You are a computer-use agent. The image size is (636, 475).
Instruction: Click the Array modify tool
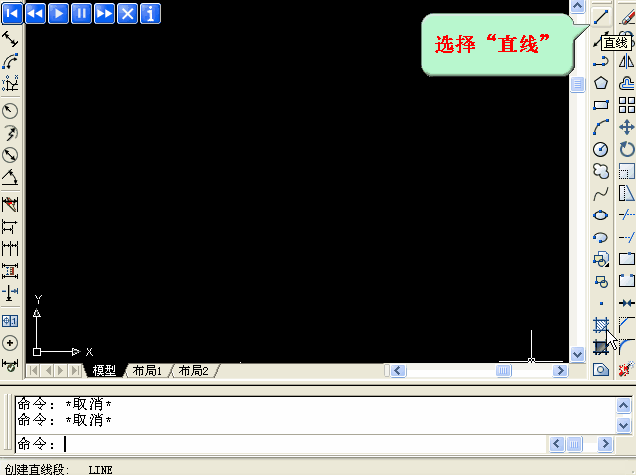pos(627,105)
